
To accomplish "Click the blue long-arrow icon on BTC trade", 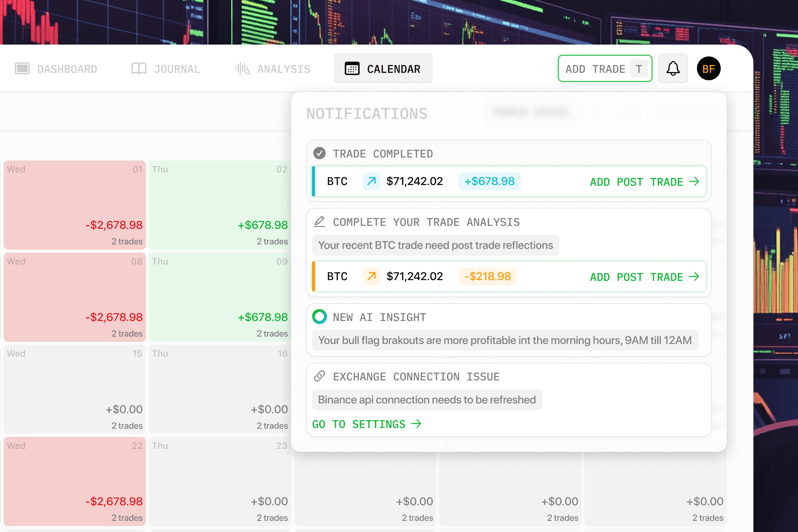I will coord(371,181).
